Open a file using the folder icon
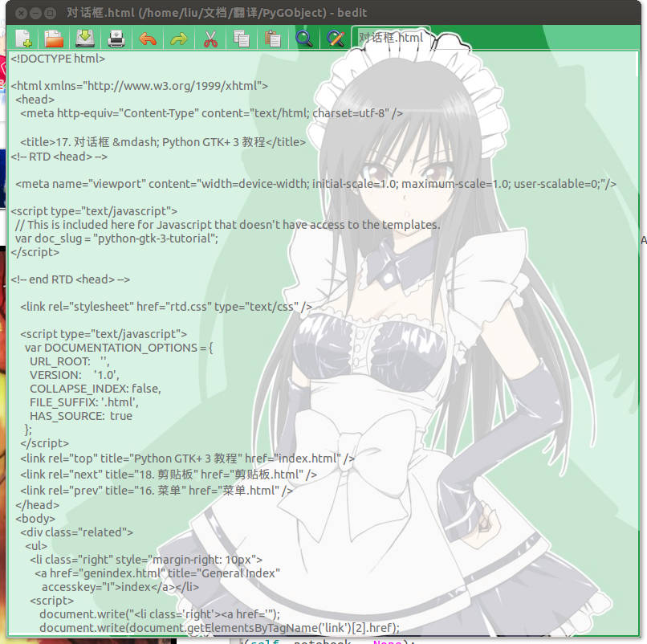The width and height of the screenshot is (647, 644). click(x=54, y=39)
